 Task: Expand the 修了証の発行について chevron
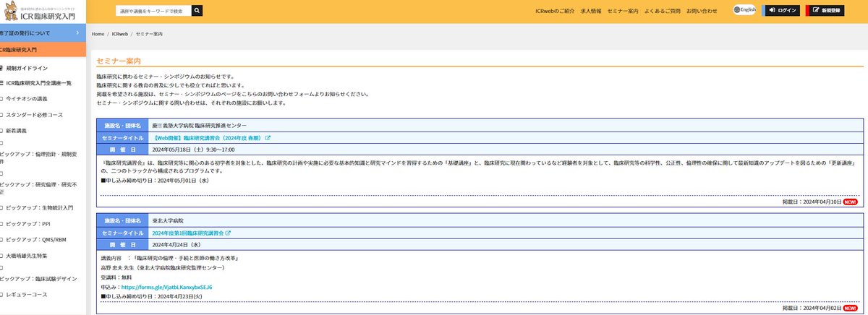tap(77, 33)
